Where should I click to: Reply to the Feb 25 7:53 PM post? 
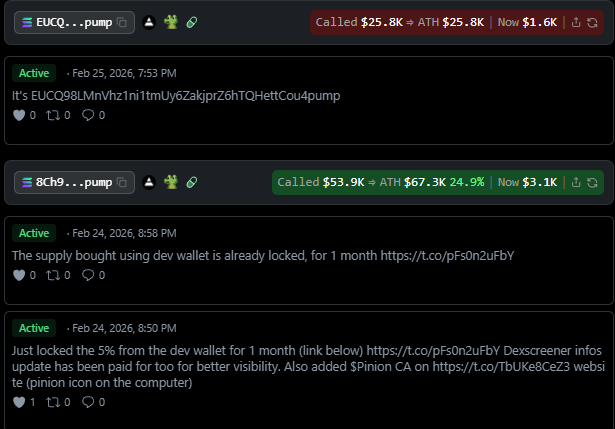88,115
